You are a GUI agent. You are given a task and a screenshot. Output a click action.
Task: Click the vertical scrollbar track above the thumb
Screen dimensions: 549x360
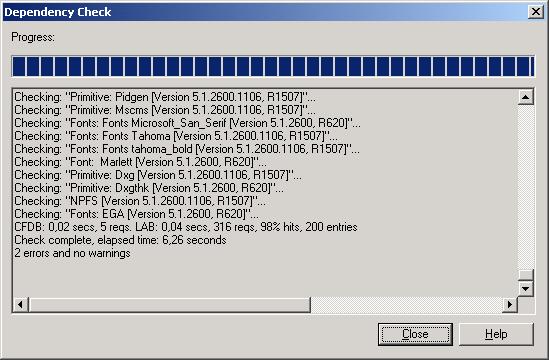pos(526,187)
